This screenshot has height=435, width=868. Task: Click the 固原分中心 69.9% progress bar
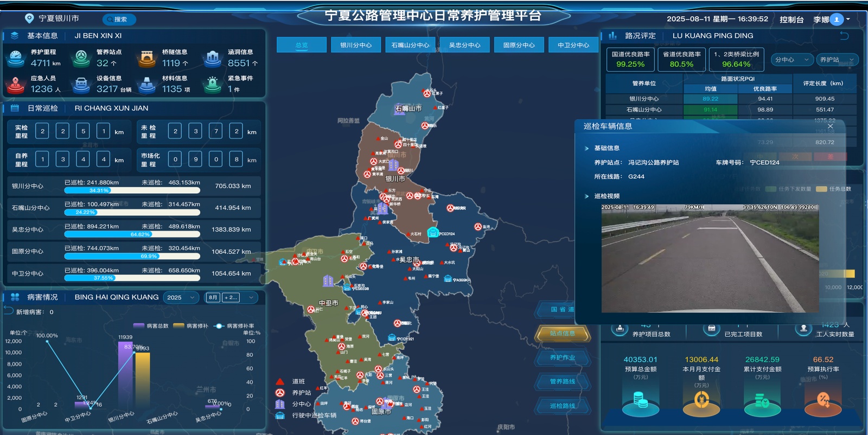[132, 256]
